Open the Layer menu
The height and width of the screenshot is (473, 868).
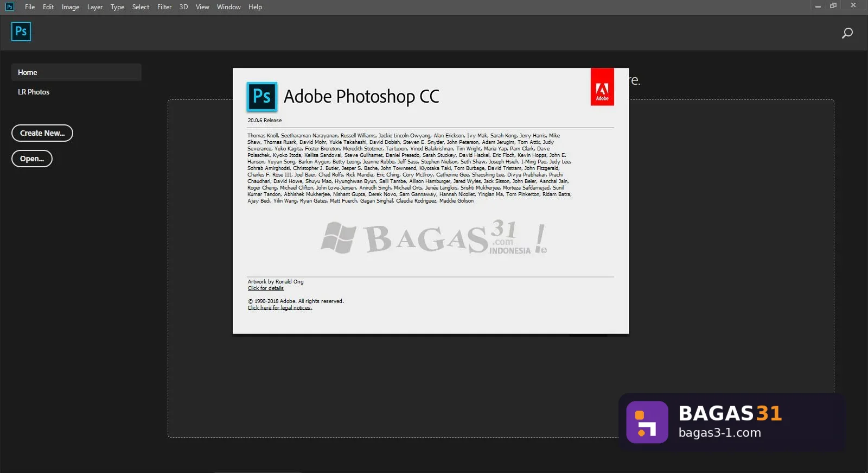tap(95, 7)
